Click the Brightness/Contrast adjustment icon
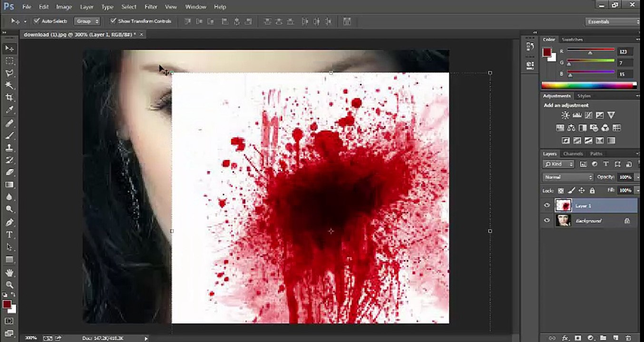This screenshot has width=644, height=342. coord(565,115)
